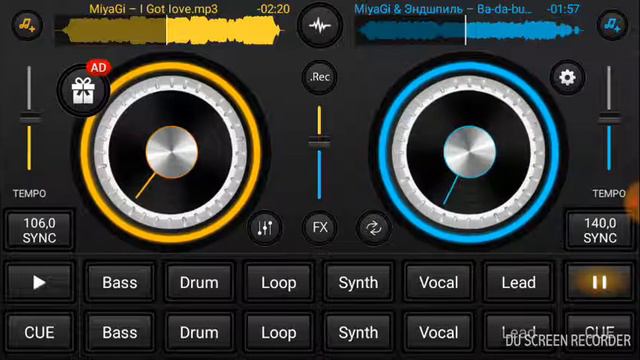Trigger the top row Bass pad
This screenshot has width=640, height=360.
[x=120, y=282]
